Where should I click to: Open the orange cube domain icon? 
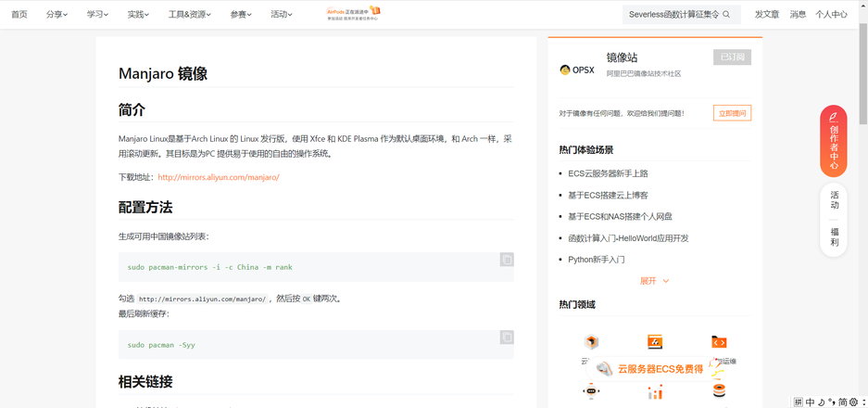(591, 341)
